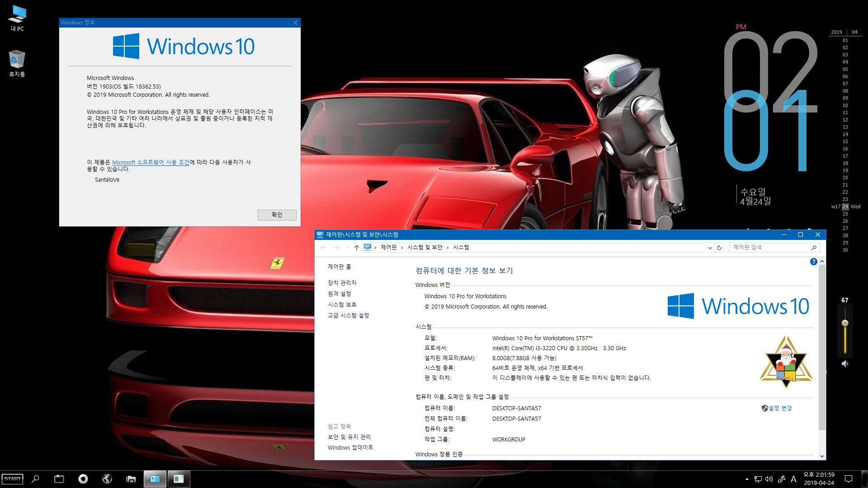Launch Chrome from the taskbar
This screenshot has width=868, height=488.
[83, 479]
